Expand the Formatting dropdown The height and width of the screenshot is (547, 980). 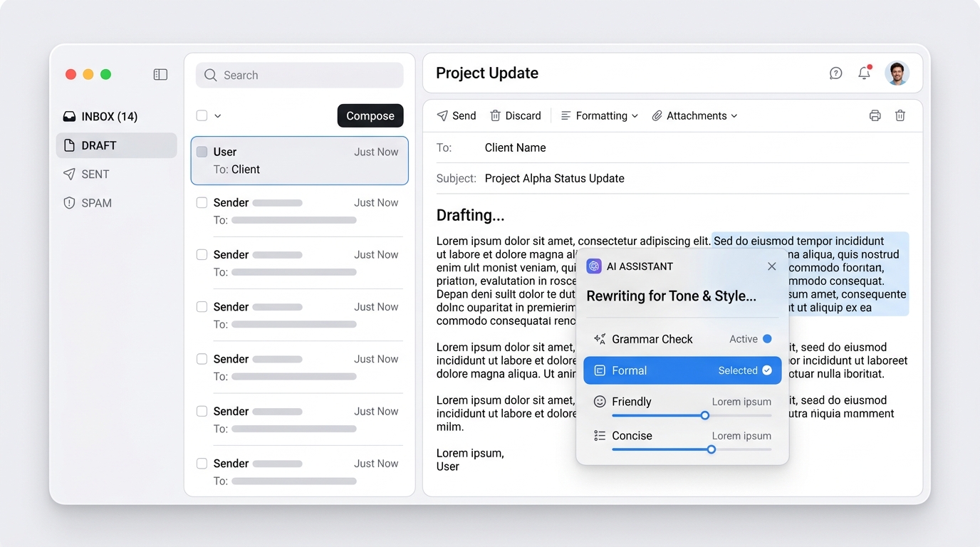pos(600,116)
